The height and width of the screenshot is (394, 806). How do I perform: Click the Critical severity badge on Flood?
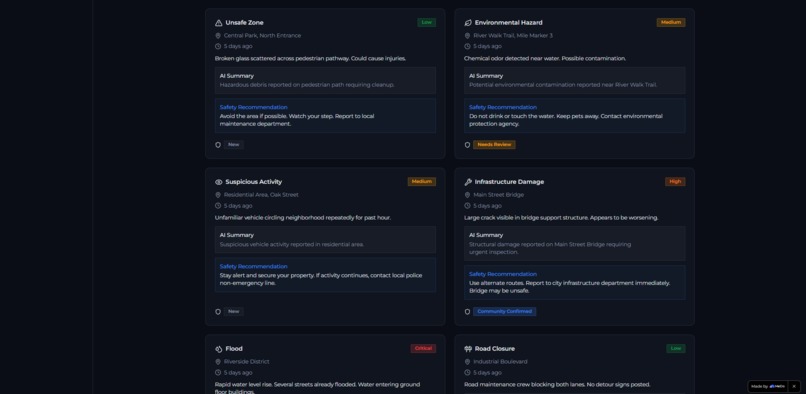(423, 348)
